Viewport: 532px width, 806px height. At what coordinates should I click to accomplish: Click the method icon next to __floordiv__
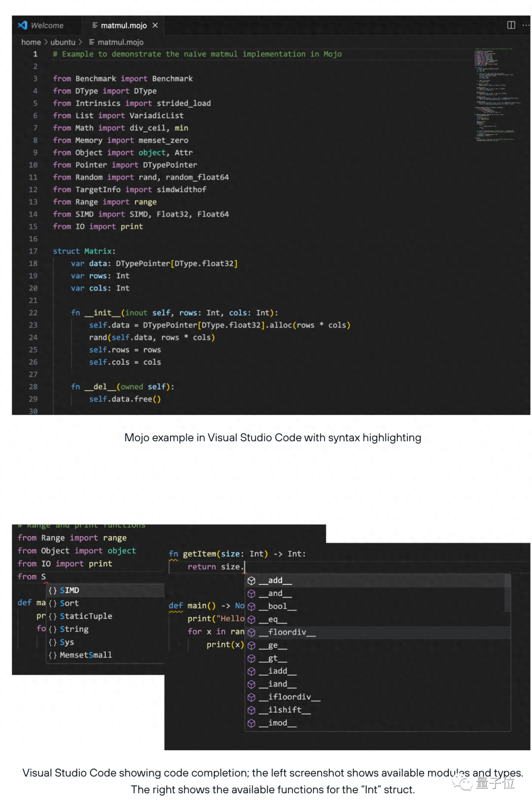251,633
